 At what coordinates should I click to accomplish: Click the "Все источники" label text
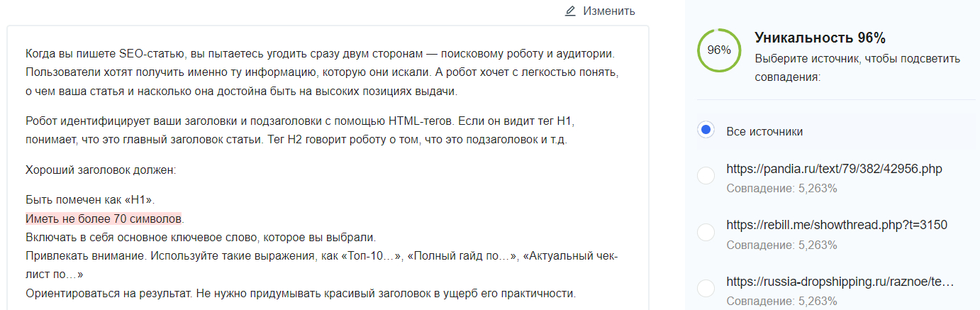(764, 131)
